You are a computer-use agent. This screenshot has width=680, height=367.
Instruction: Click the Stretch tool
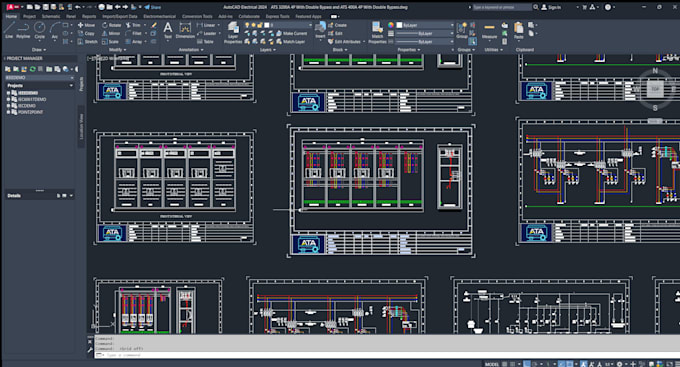(x=88, y=42)
